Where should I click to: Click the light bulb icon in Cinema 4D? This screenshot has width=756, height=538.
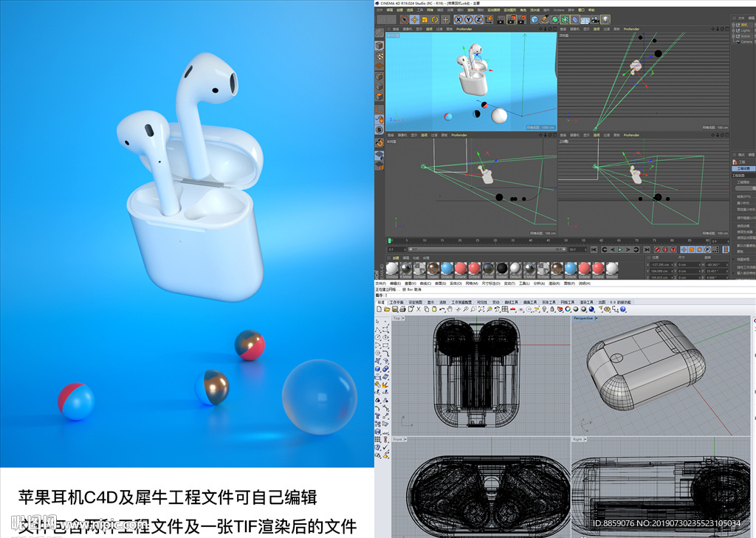click(x=605, y=19)
